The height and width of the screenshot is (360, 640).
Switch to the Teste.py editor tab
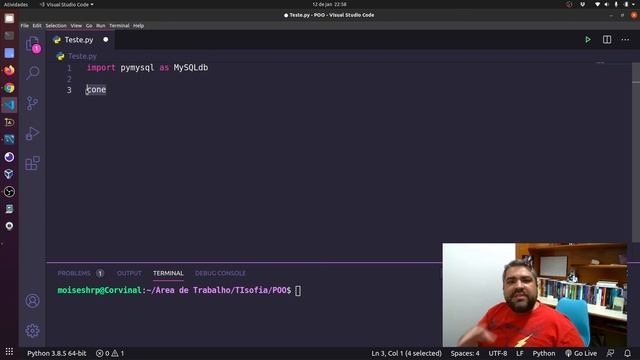pos(79,40)
